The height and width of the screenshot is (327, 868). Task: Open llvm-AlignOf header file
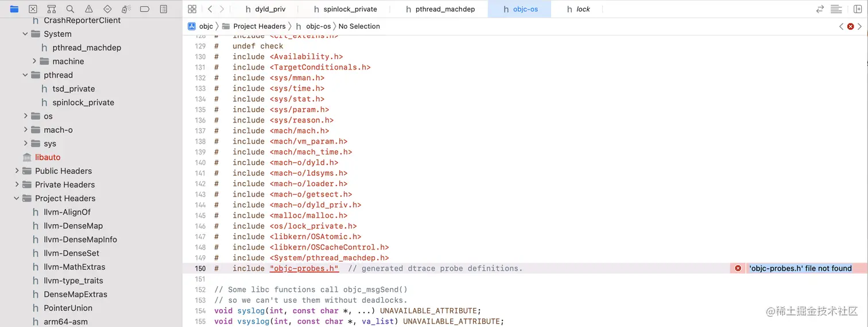pyautogui.click(x=67, y=212)
